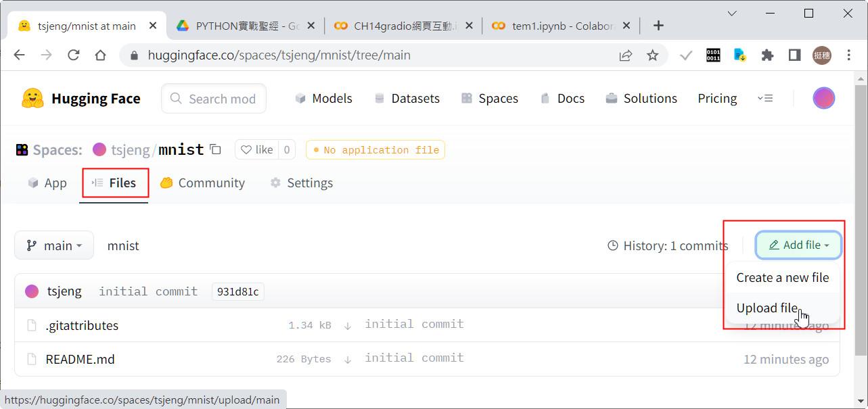Viewport: 868px width, 409px height.
Task: Open the tsjeng user profile link
Action: coord(130,149)
